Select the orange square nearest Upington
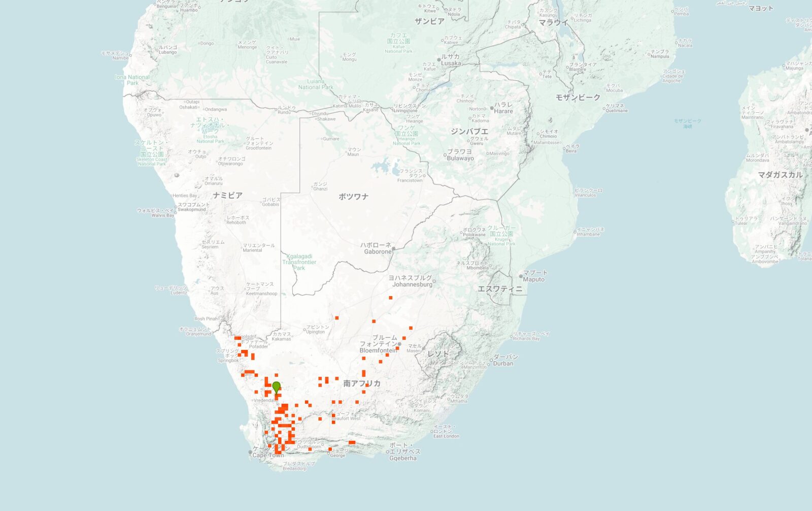 [x=336, y=318]
